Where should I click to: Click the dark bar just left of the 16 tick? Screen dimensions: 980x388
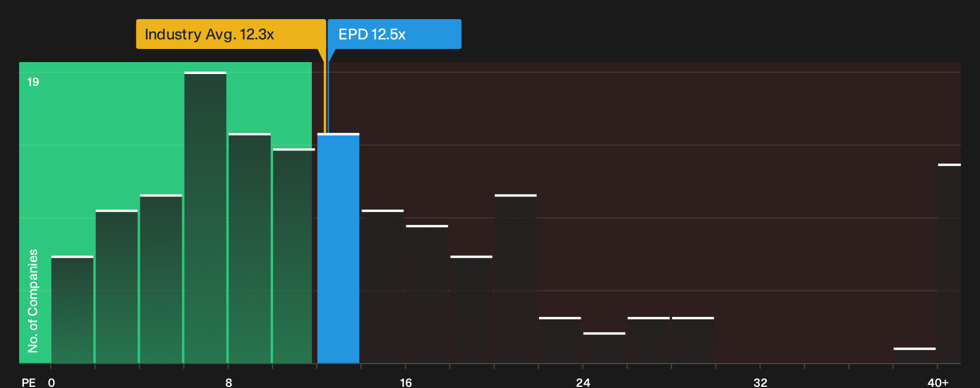pyautogui.click(x=382, y=287)
